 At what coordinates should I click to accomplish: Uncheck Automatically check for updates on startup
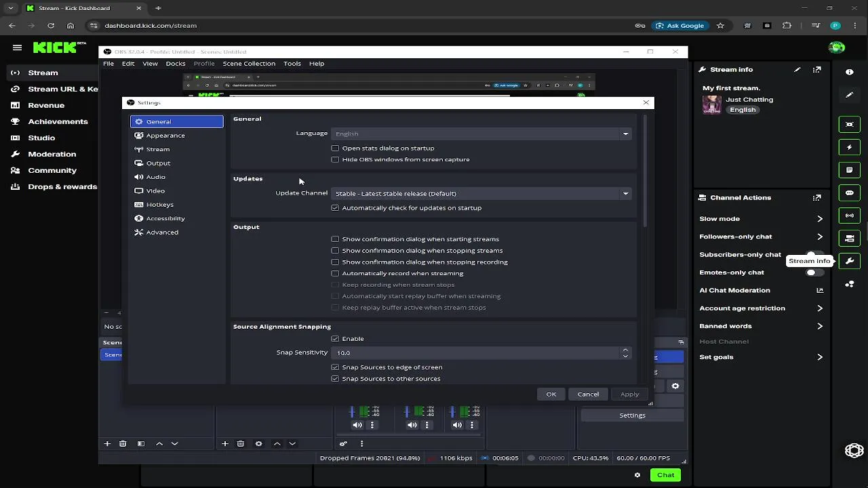(x=335, y=207)
